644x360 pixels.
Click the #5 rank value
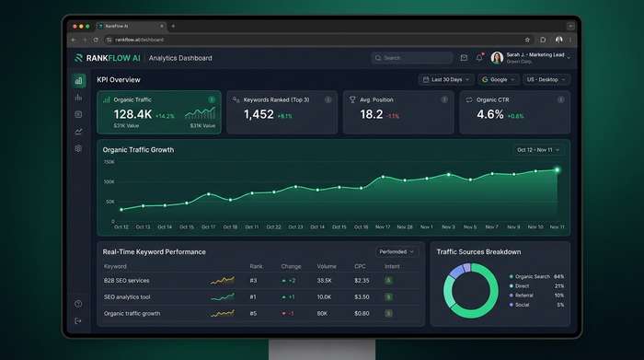[253, 314]
